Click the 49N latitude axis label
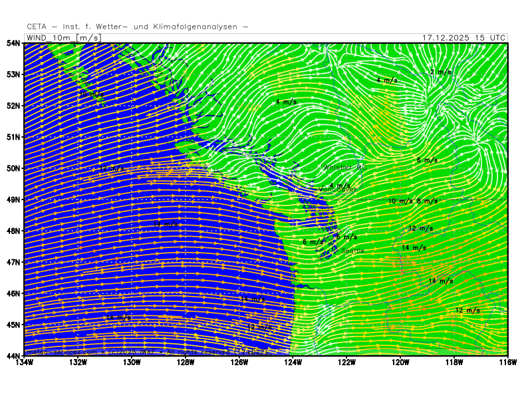The image size is (532, 399). coord(13,199)
